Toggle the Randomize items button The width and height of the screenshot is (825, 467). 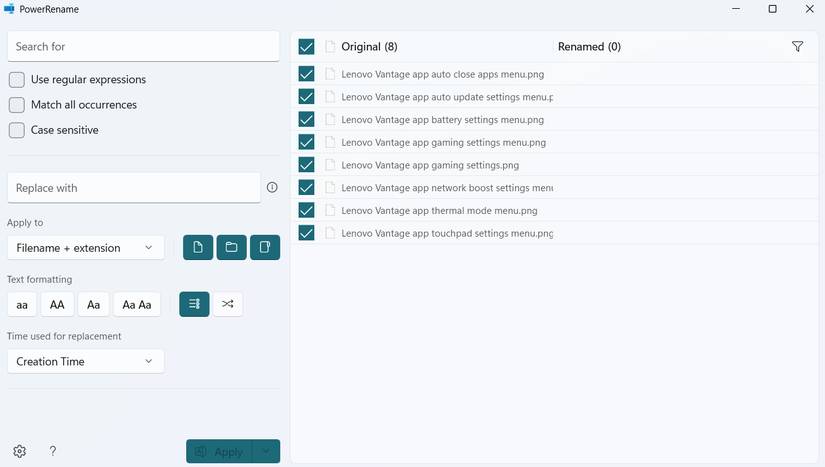pyautogui.click(x=228, y=304)
